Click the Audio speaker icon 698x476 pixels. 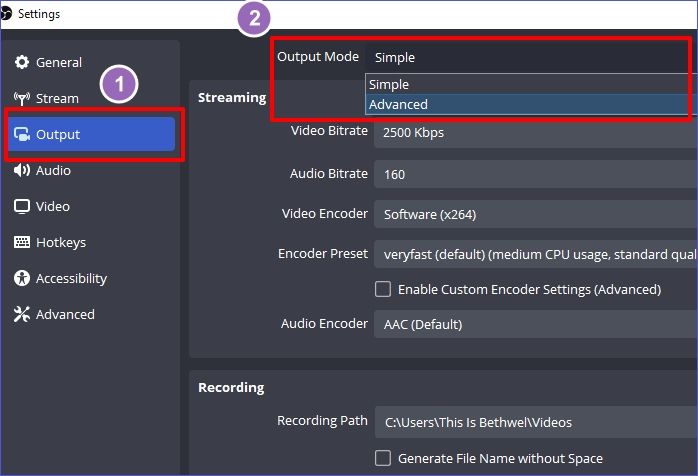(21, 170)
